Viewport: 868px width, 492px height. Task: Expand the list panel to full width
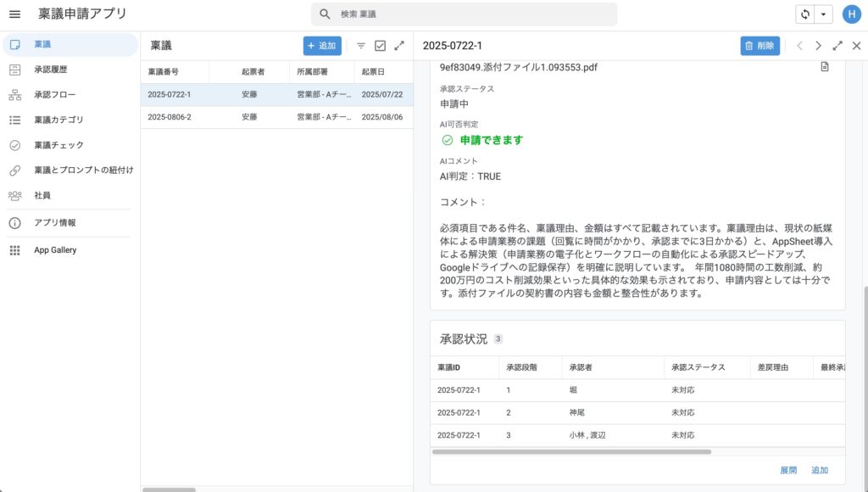point(399,46)
